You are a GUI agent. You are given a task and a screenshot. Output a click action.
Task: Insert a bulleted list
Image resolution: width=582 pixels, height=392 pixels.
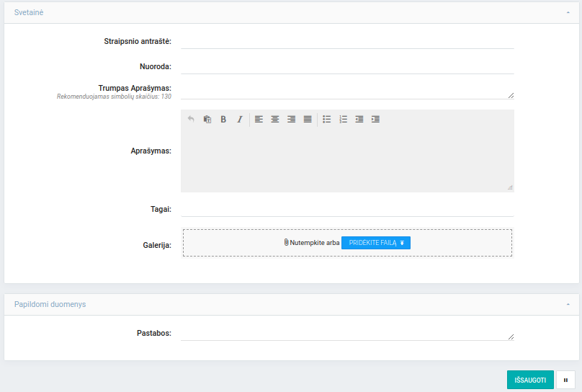[x=326, y=120]
